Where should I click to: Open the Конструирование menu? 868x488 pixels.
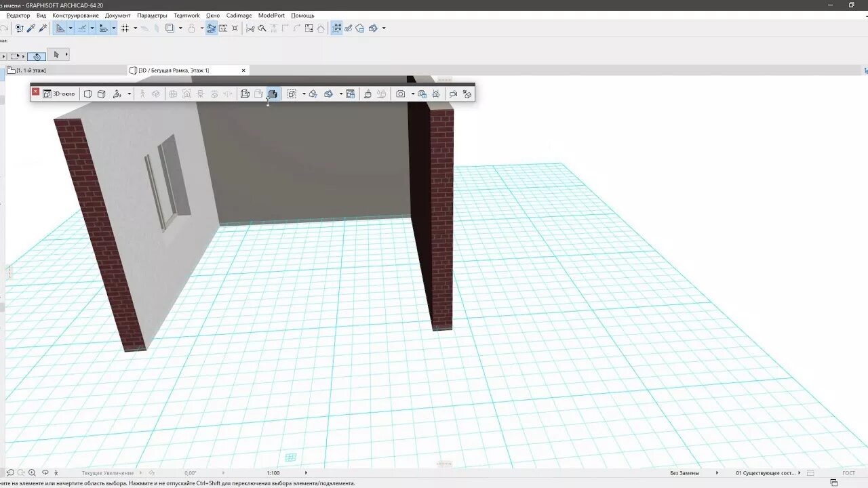pos(75,15)
